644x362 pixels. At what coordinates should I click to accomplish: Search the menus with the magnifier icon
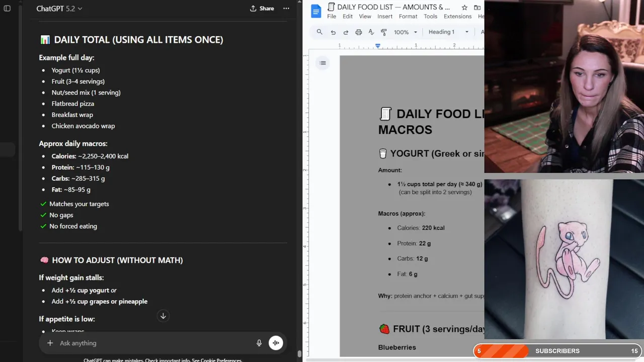point(319,32)
